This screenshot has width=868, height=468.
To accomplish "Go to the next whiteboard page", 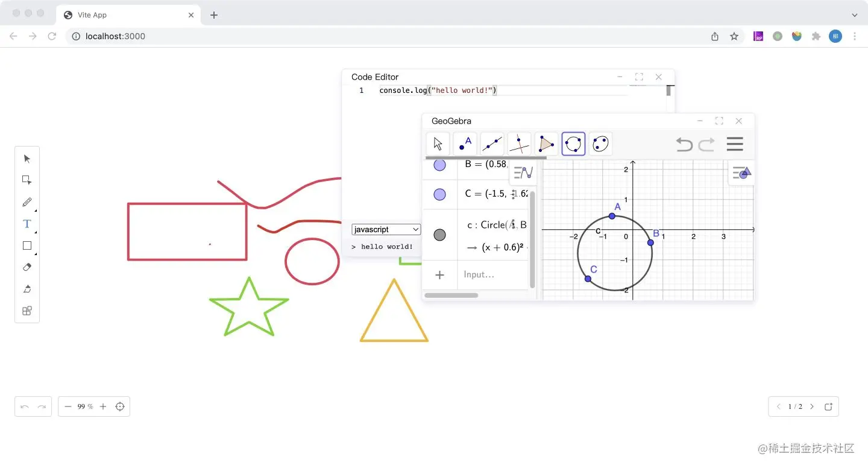I will tap(812, 406).
